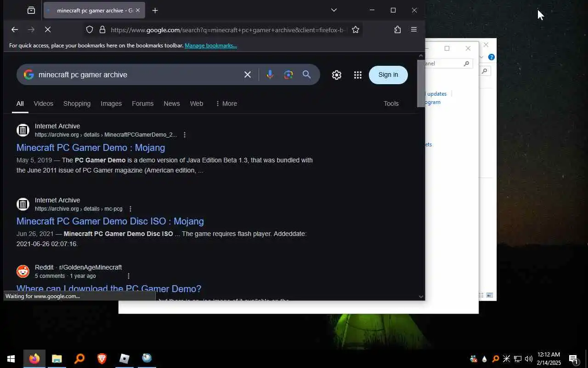Select the All results tab

pyautogui.click(x=20, y=103)
